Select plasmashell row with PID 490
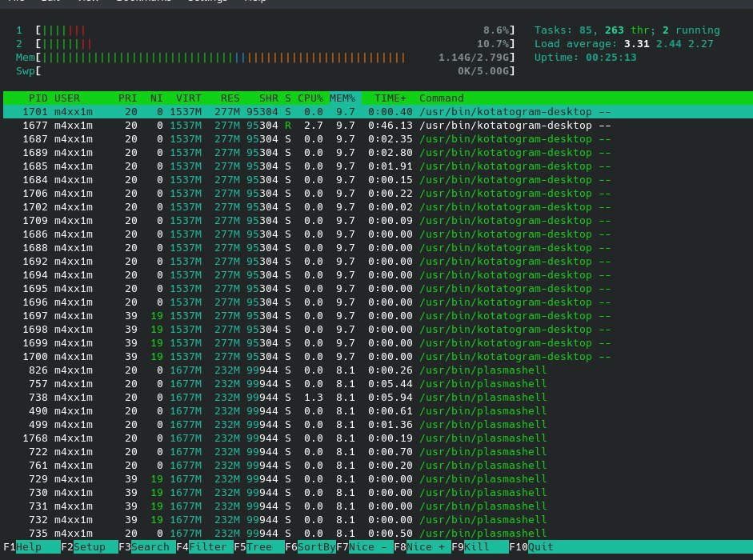This screenshot has height=560, width=753. (x=378, y=411)
